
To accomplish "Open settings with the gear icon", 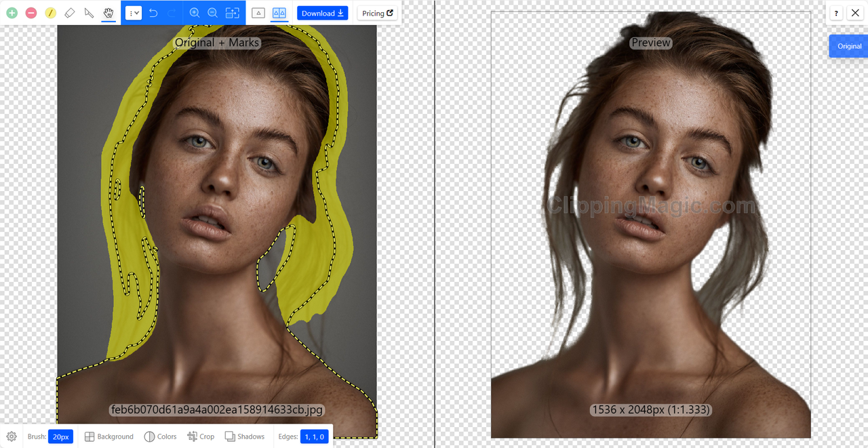I will tap(12, 436).
